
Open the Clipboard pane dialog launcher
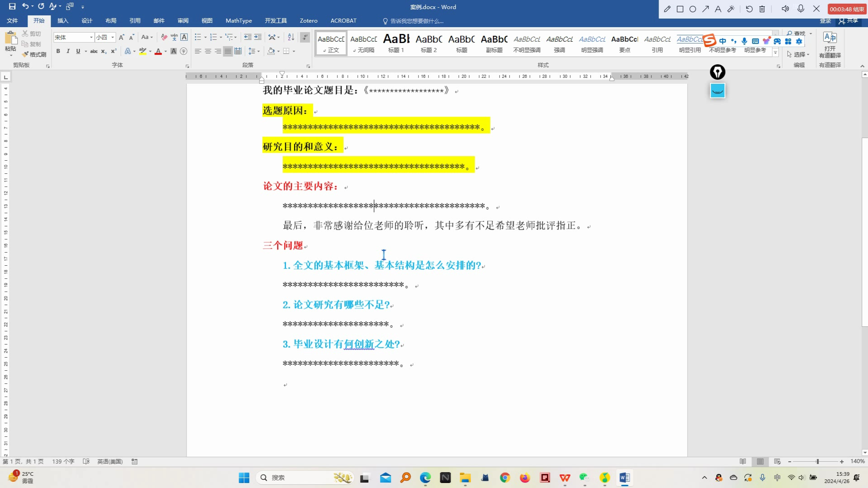48,66
